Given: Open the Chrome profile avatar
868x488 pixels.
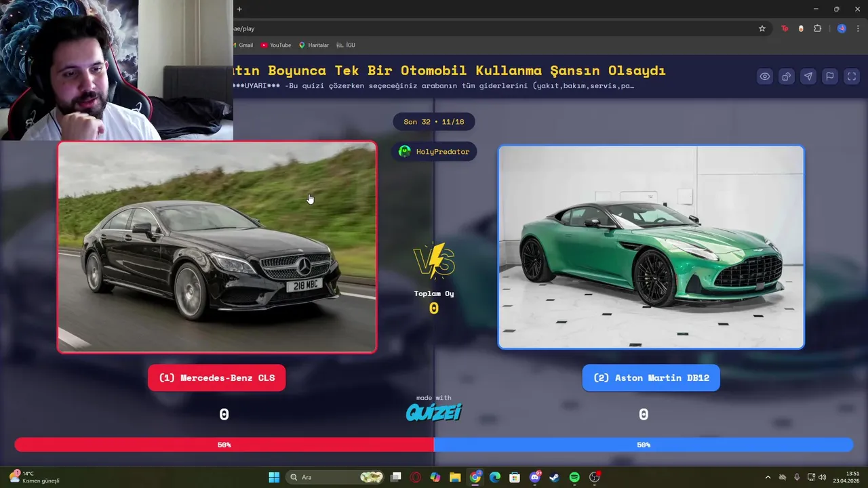Looking at the screenshot, I should (x=842, y=28).
